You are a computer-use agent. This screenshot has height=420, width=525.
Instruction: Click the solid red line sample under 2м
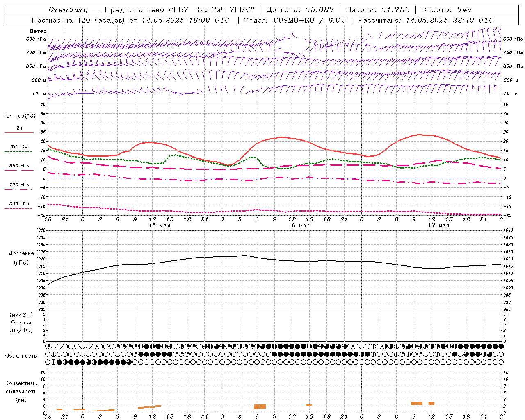(x=19, y=133)
